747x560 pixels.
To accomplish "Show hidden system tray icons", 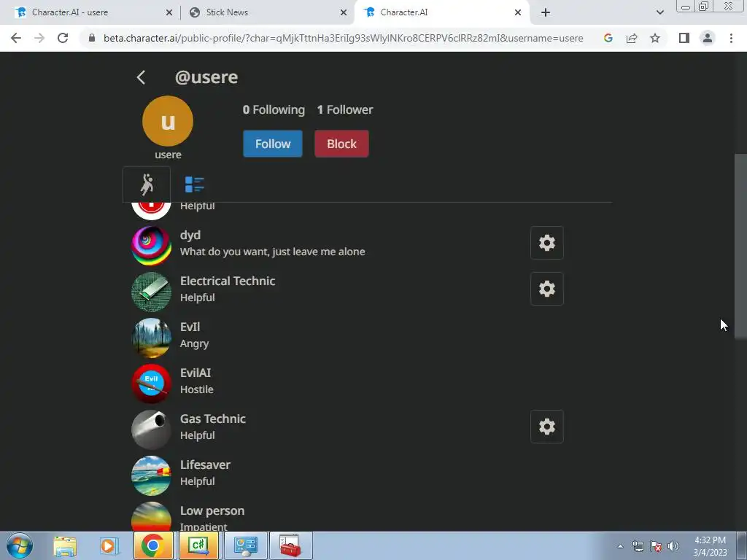I will 620,546.
